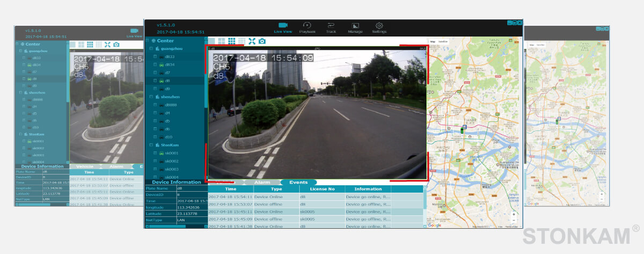Collapse the Center root tree node
This screenshot has width=644, height=254.
[148, 41]
